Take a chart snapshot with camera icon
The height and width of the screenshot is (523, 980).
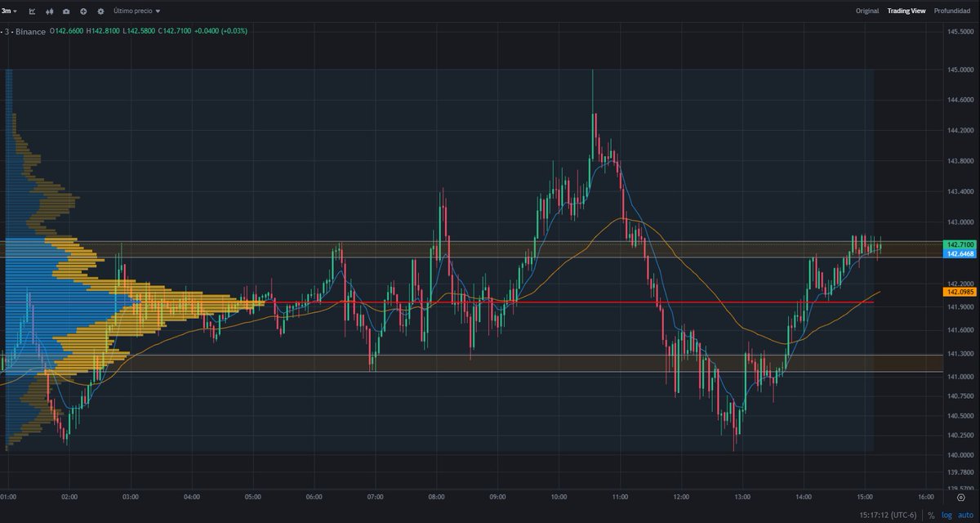[x=66, y=11]
